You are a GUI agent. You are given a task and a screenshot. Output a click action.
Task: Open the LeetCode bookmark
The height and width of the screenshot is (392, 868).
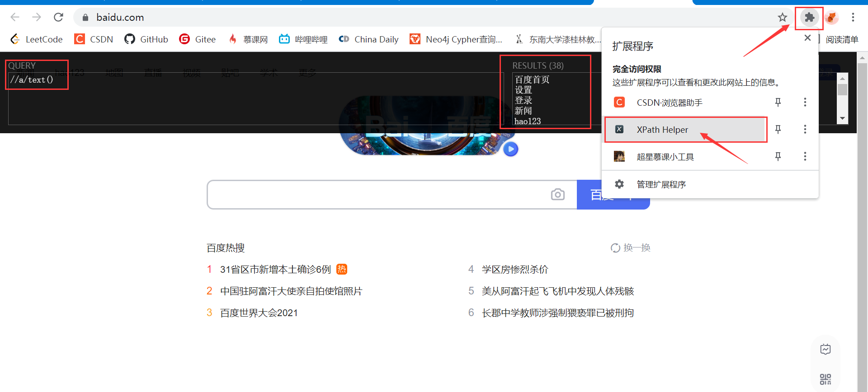(37, 39)
